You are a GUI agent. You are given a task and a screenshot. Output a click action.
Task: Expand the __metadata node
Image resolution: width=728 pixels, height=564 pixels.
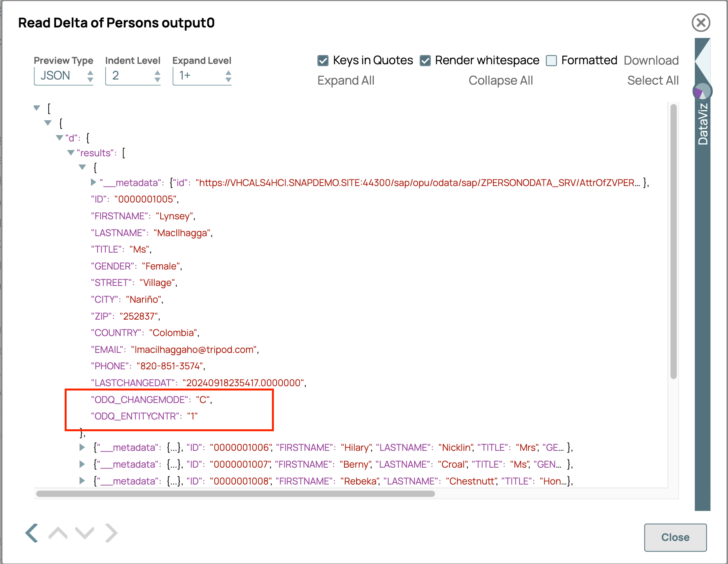click(94, 182)
